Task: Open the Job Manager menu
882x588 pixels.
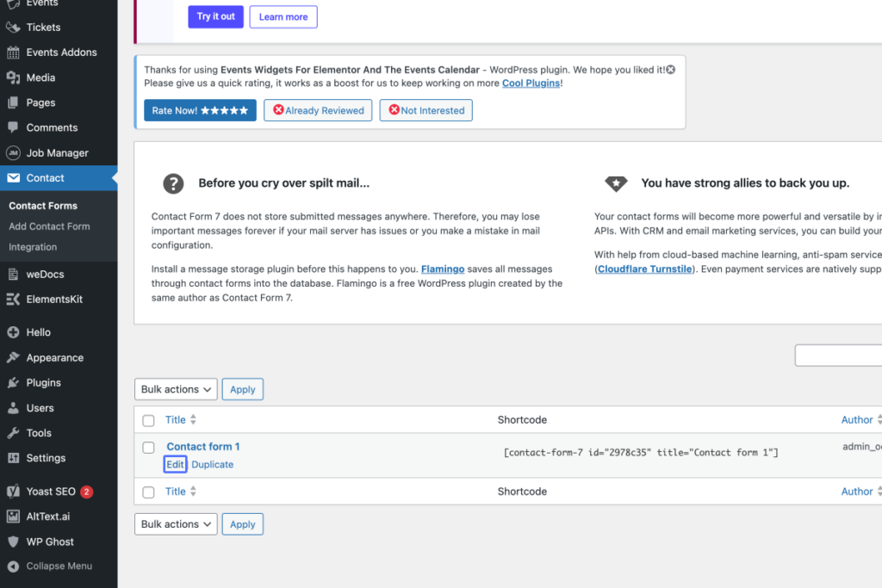Action: click(58, 153)
